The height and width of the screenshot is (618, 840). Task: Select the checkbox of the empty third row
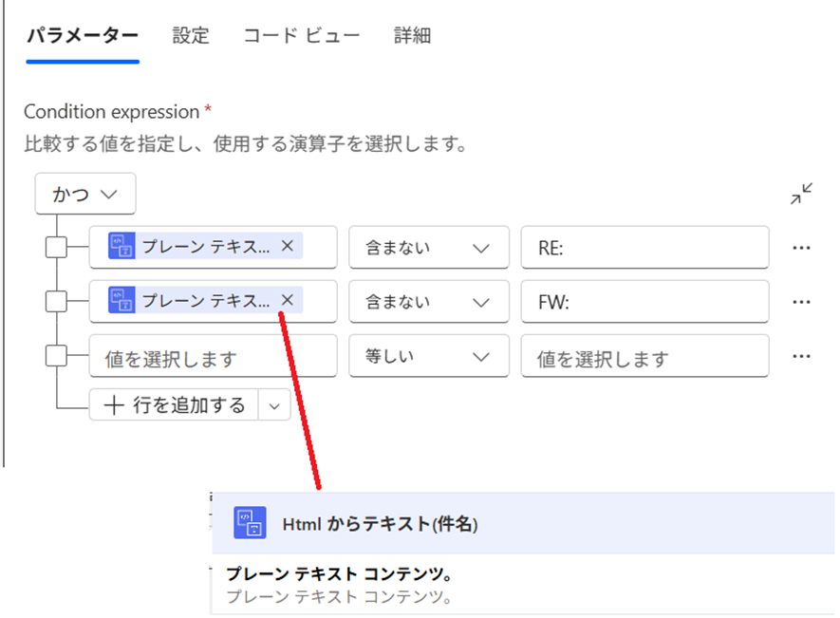(x=57, y=356)
